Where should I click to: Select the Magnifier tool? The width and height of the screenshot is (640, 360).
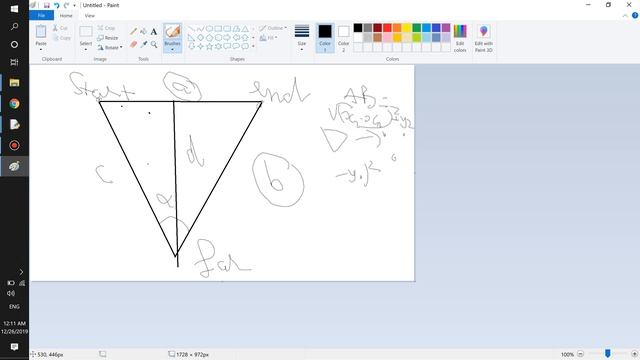pos(154,44)
